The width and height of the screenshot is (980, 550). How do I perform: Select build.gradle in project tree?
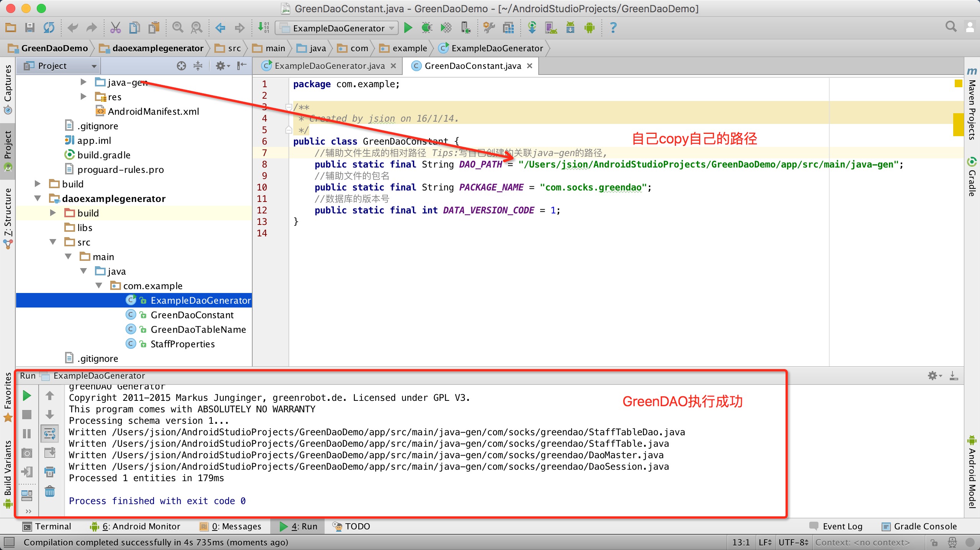point(104,155)
